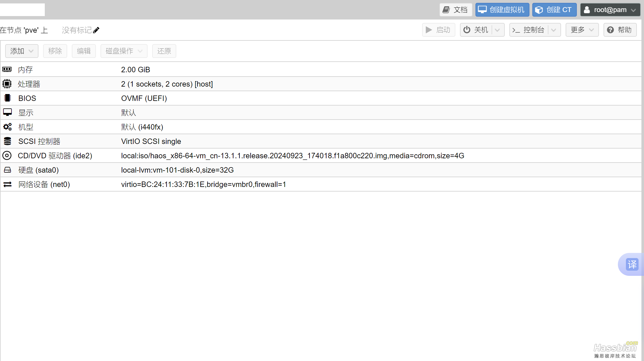Click the CD/DVD drive disc icon

coord(7,155)
